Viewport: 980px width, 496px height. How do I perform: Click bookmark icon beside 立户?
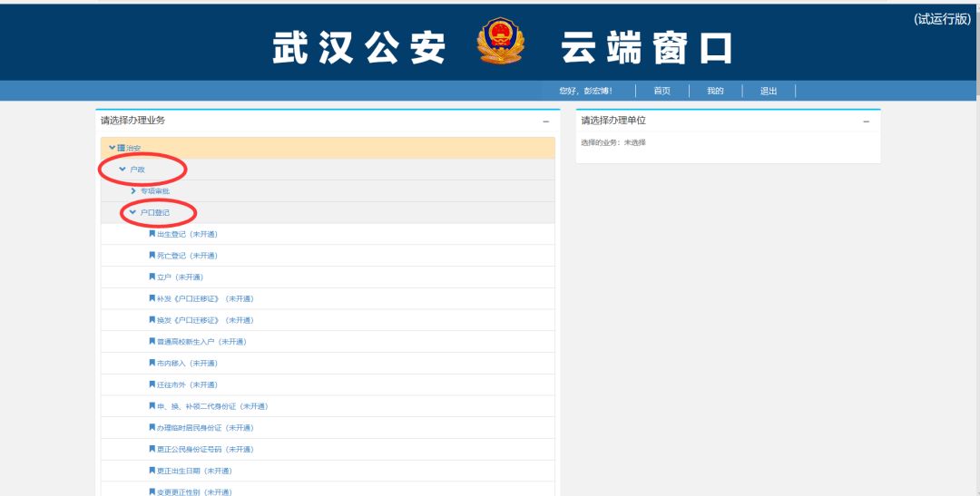[152, 277]
